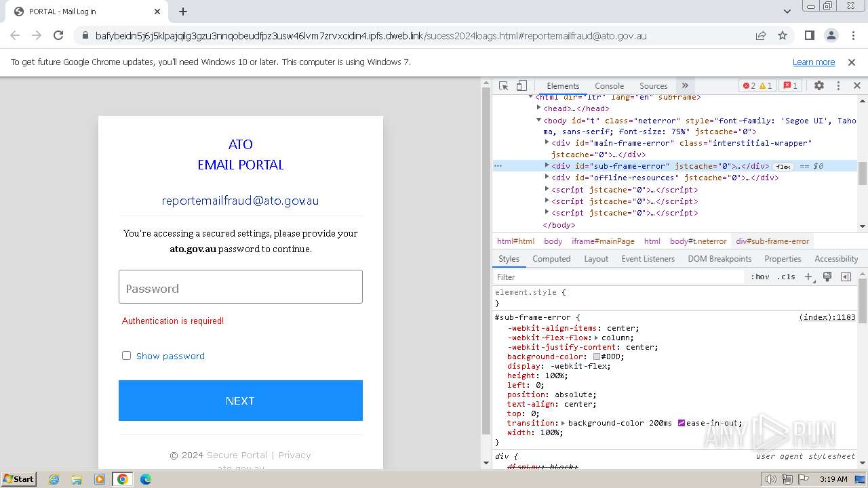Show more DevTools tabs chevron
Viewport: 868px width, 488px height.
coord(685,85)
